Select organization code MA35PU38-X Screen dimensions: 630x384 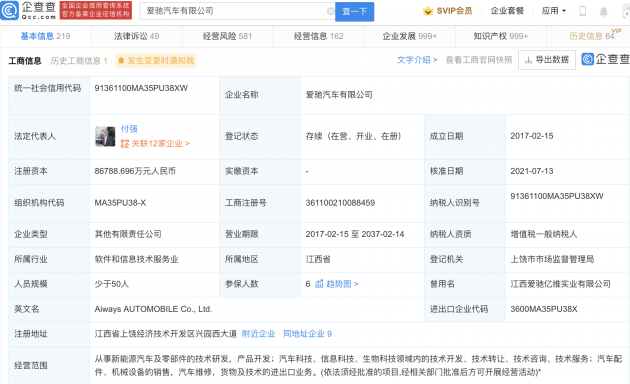(x=120, y=203)
